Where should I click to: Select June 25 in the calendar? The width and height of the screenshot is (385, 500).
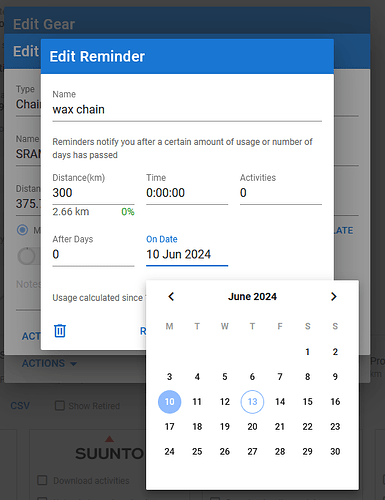pyautogui.click(x=197, y=452)
